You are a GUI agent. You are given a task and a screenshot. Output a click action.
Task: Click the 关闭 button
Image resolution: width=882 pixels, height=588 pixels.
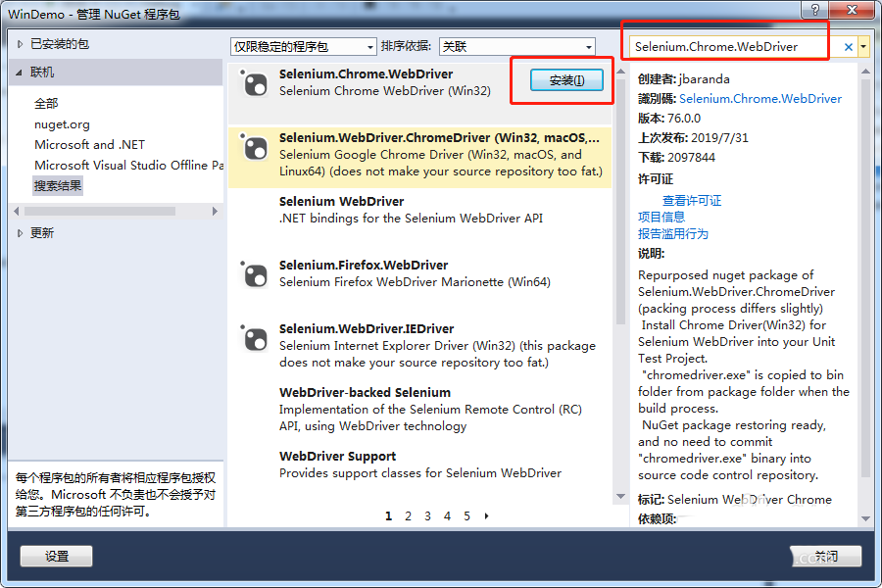click(x=826, y=556)
